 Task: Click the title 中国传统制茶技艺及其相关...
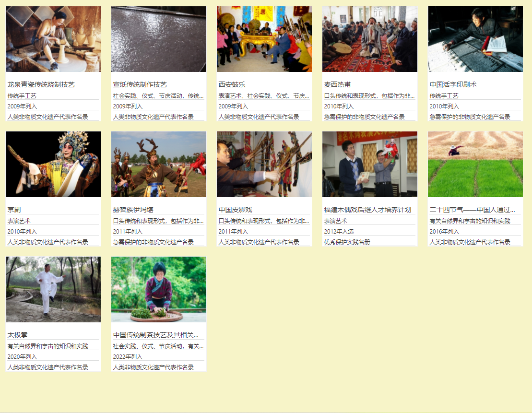click(x=156, y=335)
